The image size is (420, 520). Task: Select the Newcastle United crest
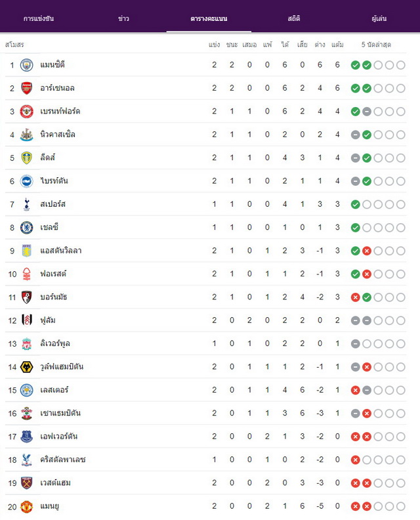click(26, 135)
